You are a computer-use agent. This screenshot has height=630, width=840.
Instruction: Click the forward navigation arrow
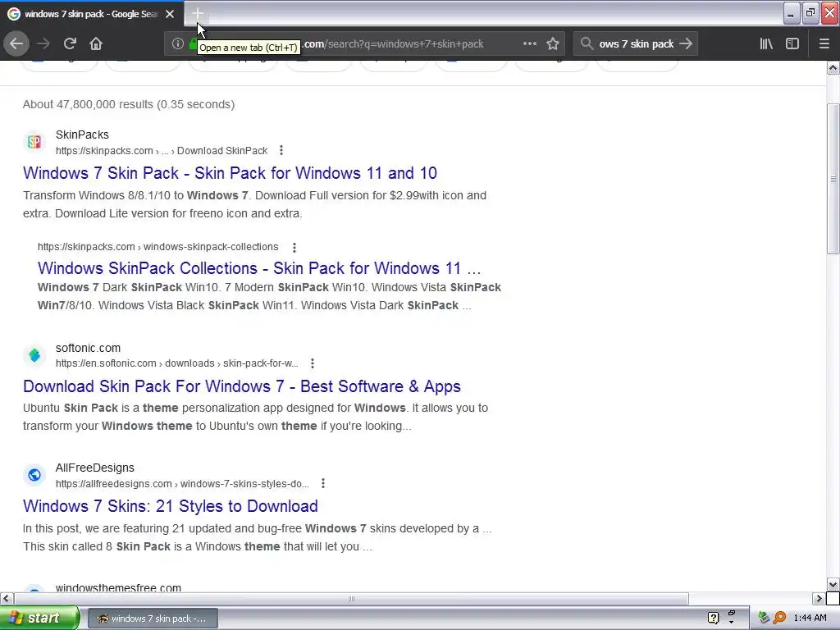pyautogui.click(x=43, y=44)
